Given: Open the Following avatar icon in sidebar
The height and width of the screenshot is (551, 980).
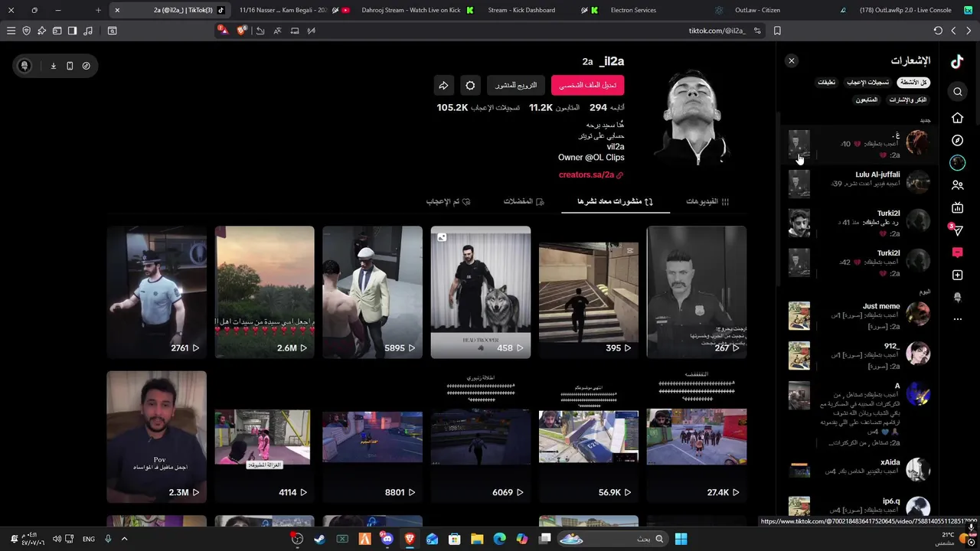Looking at the screenshot, I should click(958, 162).
